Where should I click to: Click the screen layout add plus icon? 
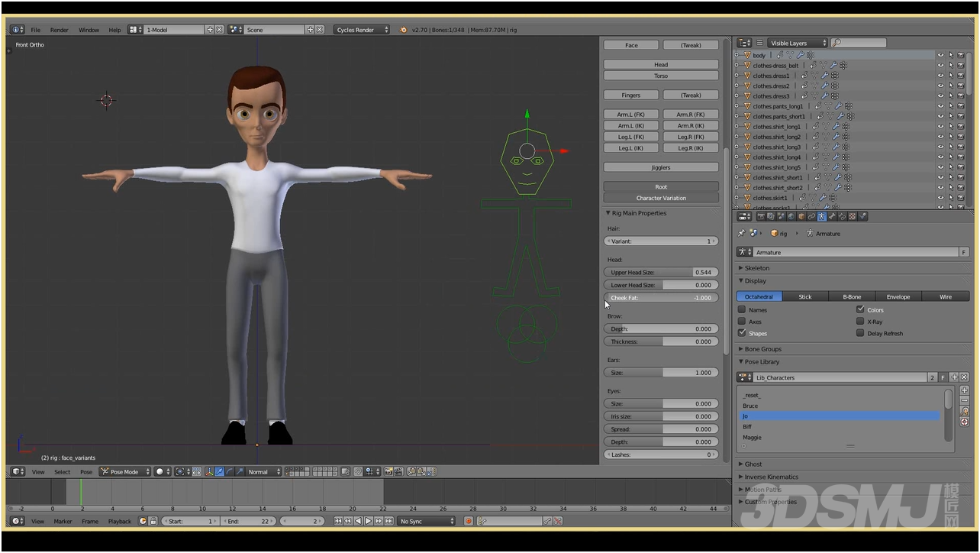[x=210, y=30]
